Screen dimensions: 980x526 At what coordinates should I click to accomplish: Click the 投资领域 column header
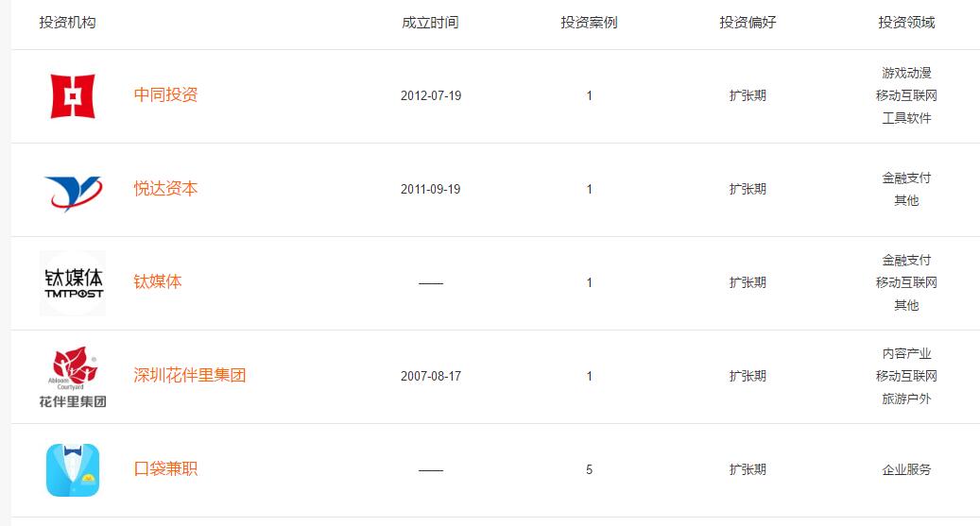906,23
